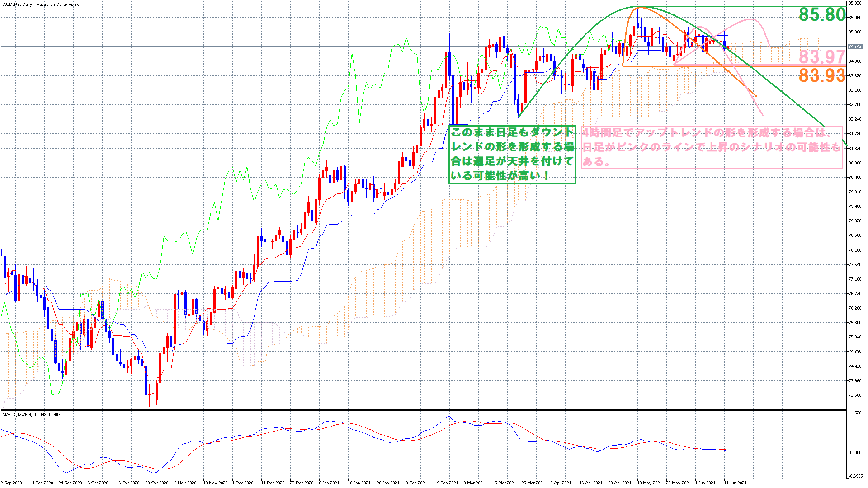Click the 11 Jun 2021 date label
The width and height of the screenshot is (868, 488).
point(736,483)
